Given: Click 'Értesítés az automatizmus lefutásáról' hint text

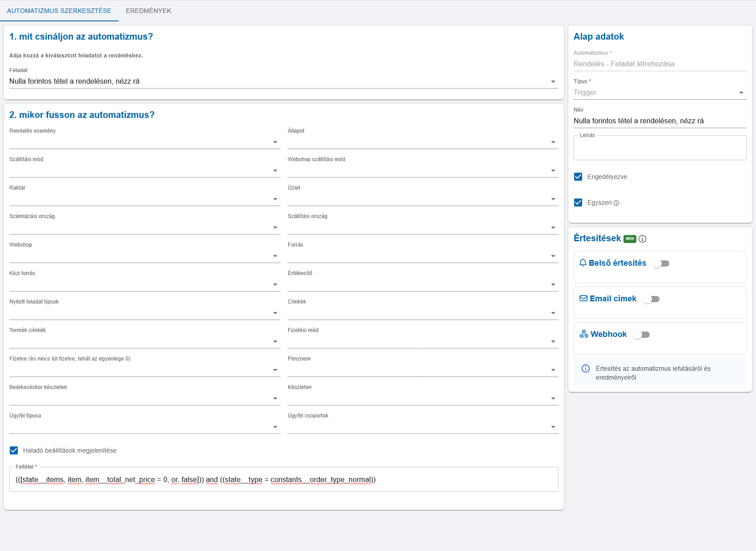Looking at the screenshot, I should coord(653,373).
